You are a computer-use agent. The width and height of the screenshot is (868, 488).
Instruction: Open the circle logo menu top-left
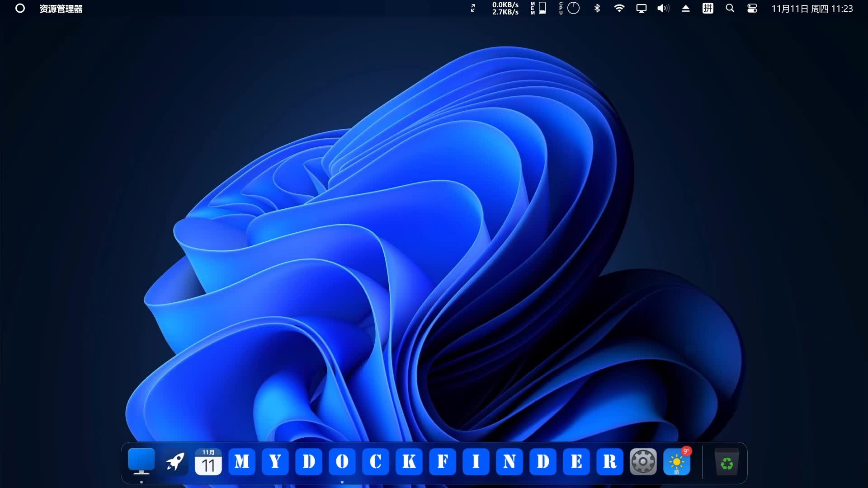pos(20,8)
